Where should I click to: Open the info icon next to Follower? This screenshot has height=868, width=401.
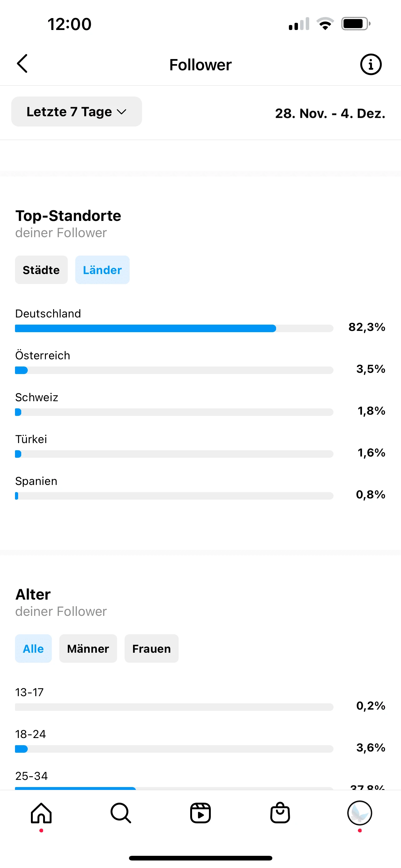pos(371,64)
